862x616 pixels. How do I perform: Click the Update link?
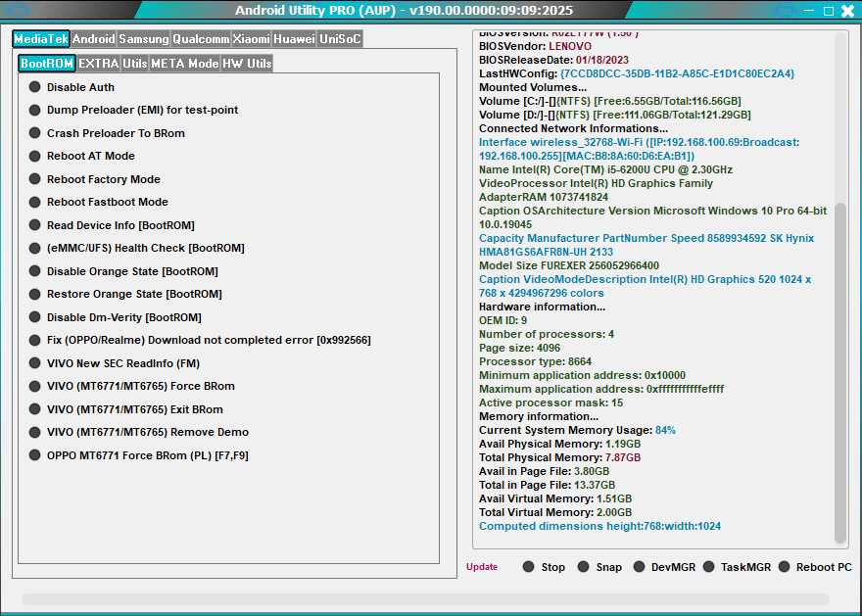coord(482,567)
